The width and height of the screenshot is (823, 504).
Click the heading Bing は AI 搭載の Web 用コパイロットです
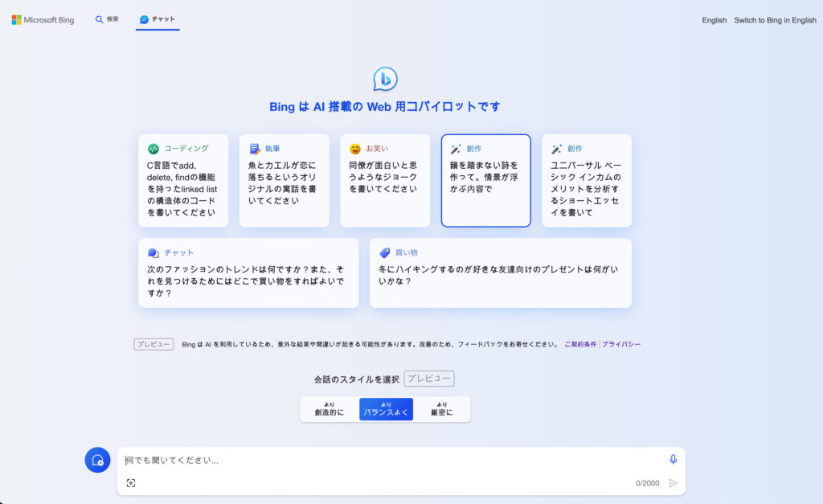tap(385, 107)
